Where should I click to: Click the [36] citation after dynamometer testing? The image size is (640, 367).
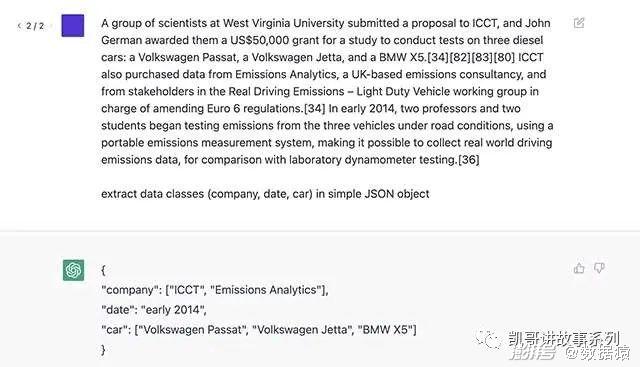(x=469, y=160)
